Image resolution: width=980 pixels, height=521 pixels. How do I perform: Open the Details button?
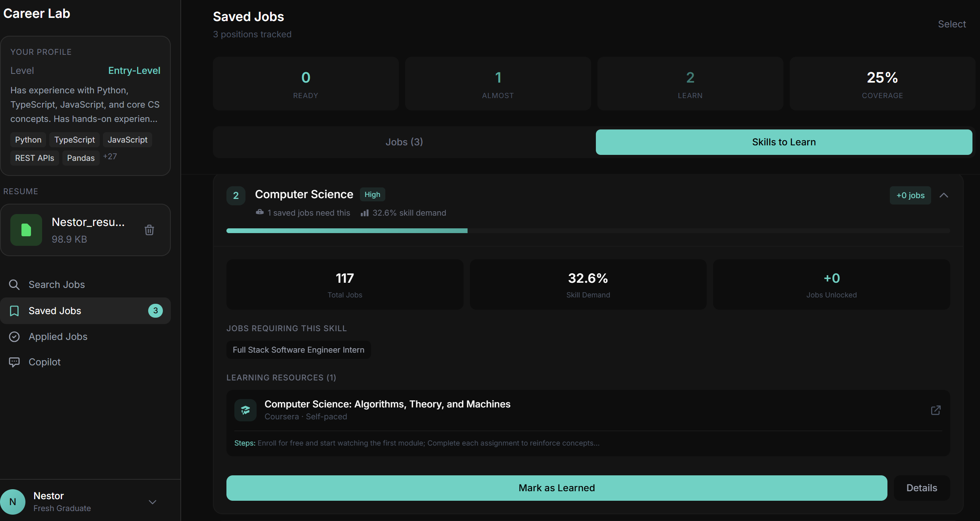[922, 488]
